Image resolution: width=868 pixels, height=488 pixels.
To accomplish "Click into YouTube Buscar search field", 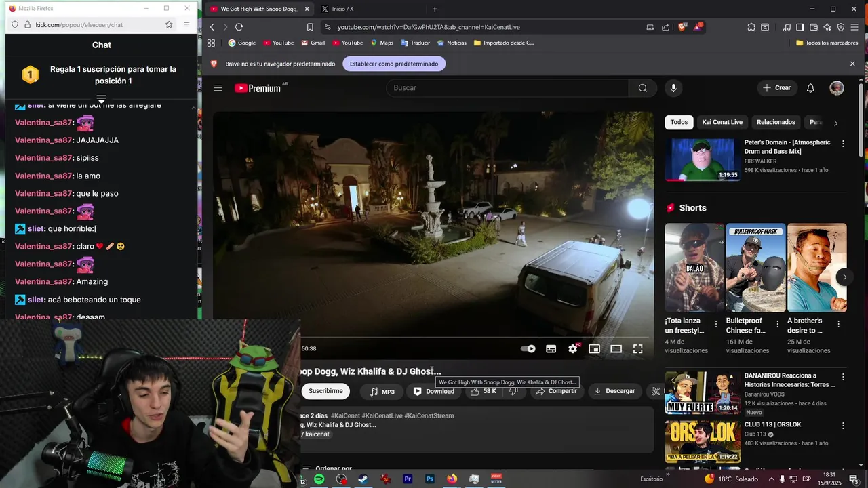I will point(507,88).
